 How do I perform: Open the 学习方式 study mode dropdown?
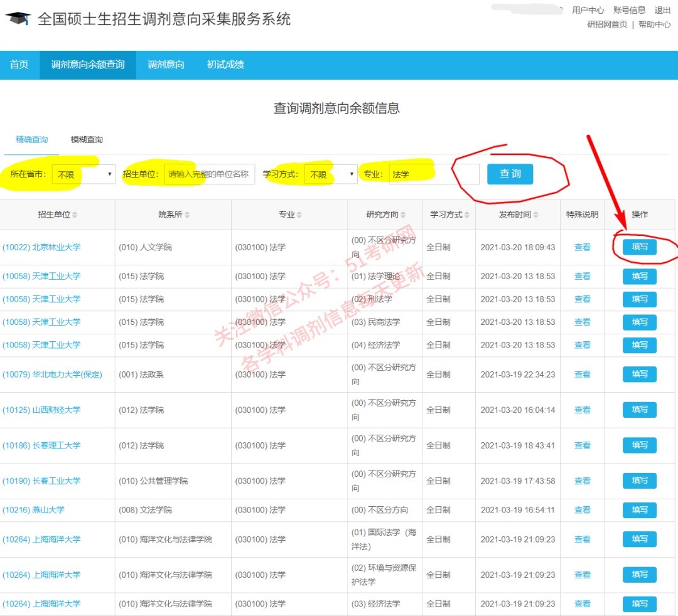[x=331, y=174]
